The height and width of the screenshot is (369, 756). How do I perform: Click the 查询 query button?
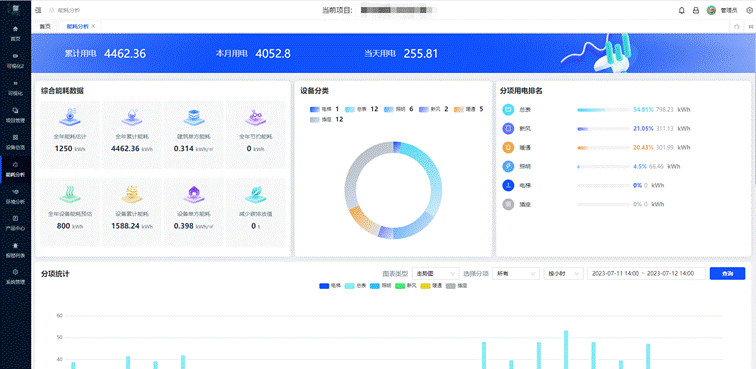[x=727, y=273]
